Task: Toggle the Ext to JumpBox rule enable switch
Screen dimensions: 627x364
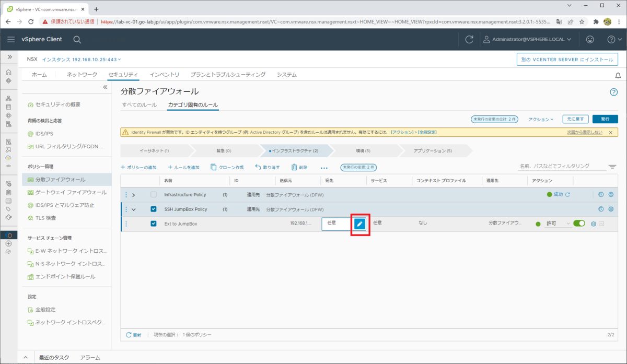Action: tap(579, 224)
